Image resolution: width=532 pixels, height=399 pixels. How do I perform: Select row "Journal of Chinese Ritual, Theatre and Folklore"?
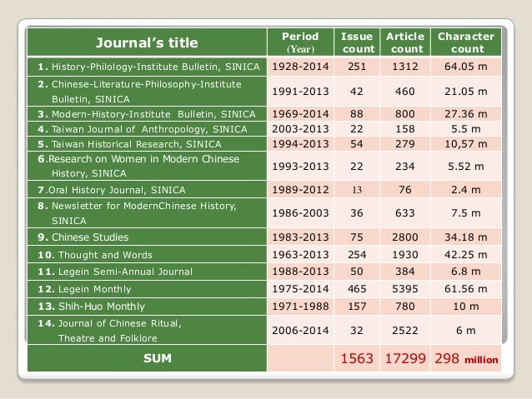pos(264,330)
